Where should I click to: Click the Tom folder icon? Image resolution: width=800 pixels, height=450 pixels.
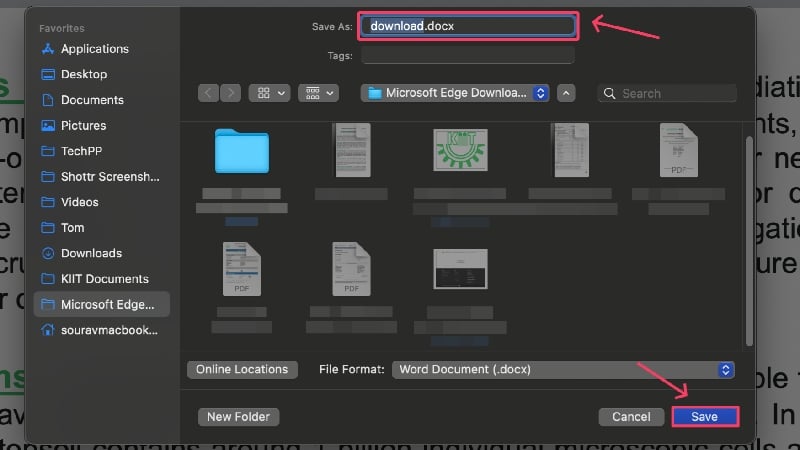click(48, 228)
